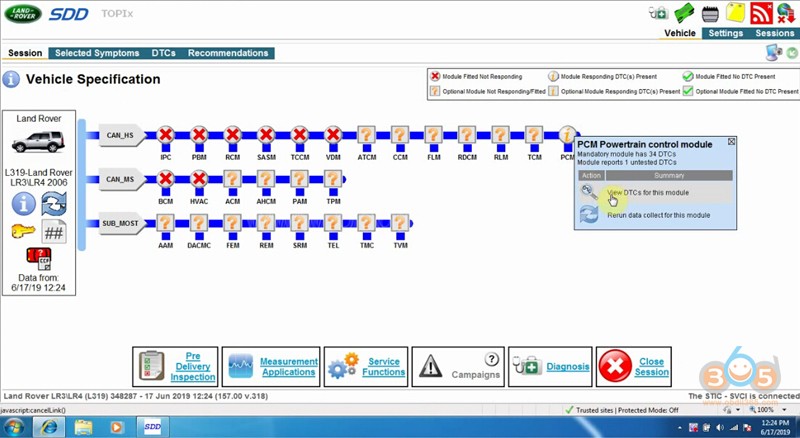Select the TCM module icon
Viewport: 800px width, 438px height.
pos(534,135)
